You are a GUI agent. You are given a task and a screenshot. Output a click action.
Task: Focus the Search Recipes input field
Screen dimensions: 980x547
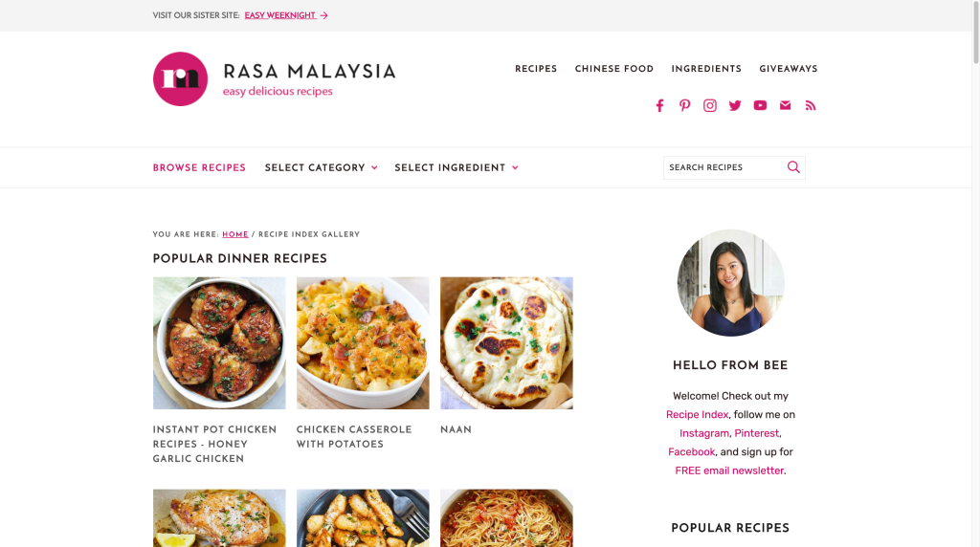(x=725, y=167)
